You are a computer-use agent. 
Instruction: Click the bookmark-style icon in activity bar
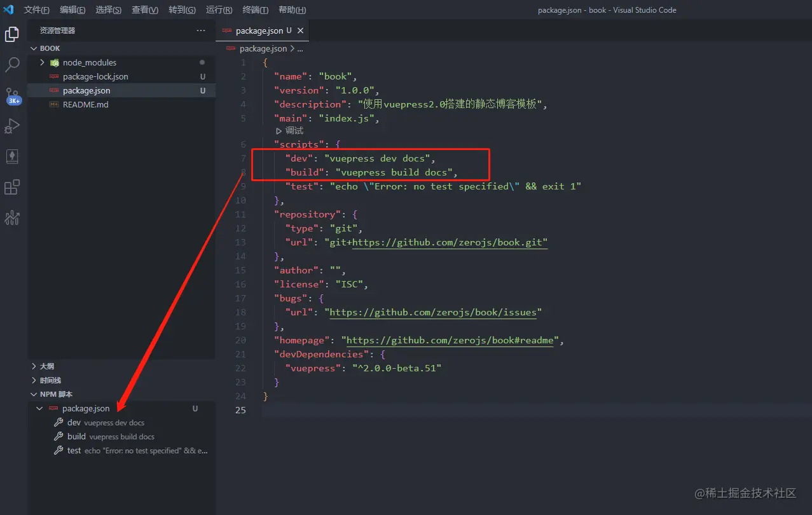12,156
